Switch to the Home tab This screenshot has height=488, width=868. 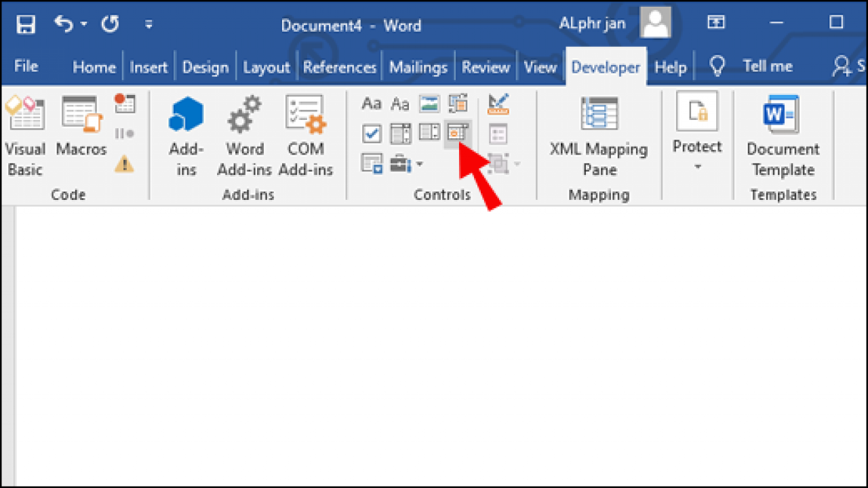pos(94,66)
